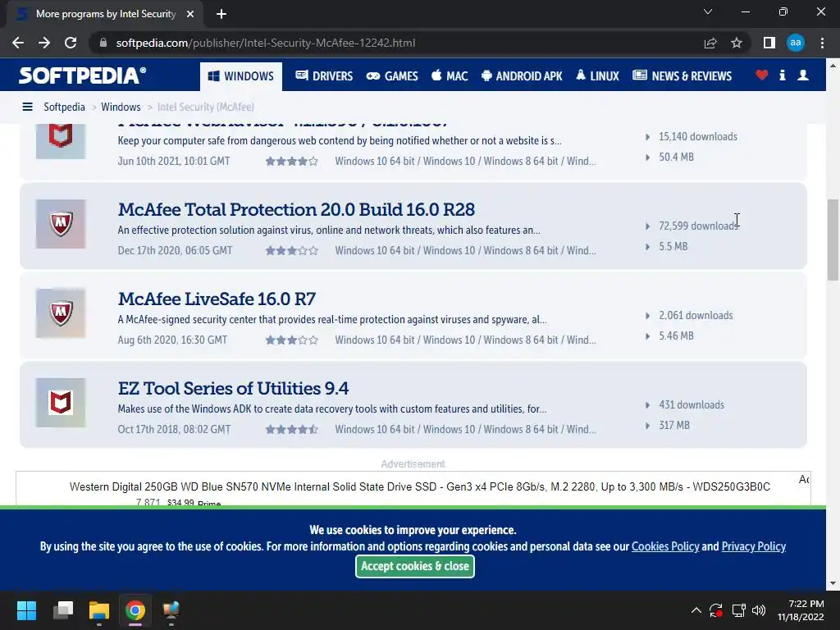Viewport: 840px width, 630px height.
Task: Click star rating for WebAdvisor row
Action: 292,162
